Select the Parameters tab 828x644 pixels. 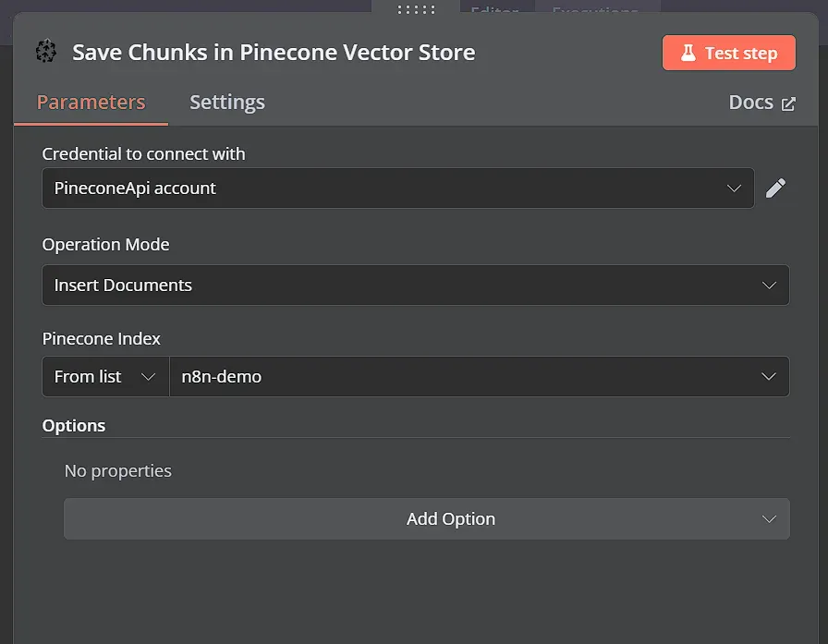pyautogui.click(x=90, y=102)
